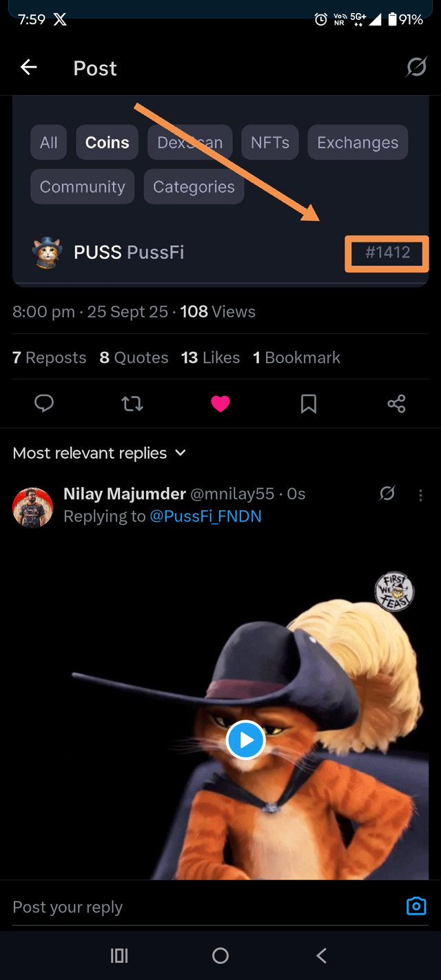Image resolution: width=441 pixels, height=980 pixels.
Task: Open Nilay Majumder's profile picture
Action: coord(33,508)
